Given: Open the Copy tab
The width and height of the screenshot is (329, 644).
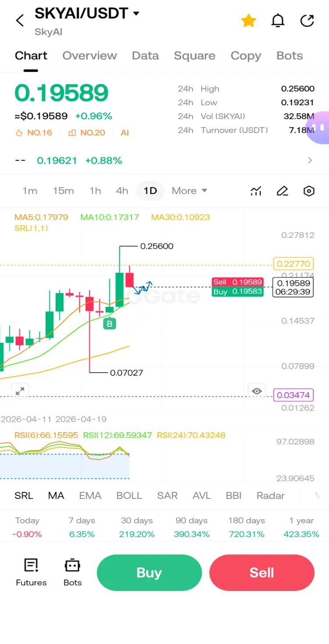Looking at the screenshot, I should [x=246, y=56].
